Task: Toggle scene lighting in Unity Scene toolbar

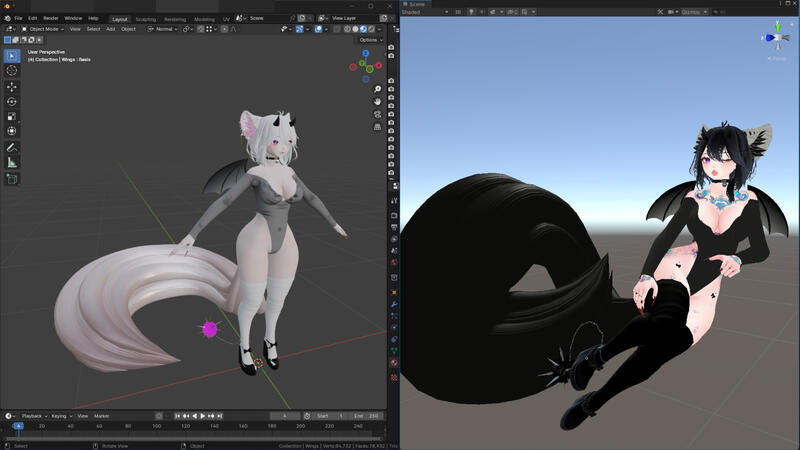Action: click(469, 12)
